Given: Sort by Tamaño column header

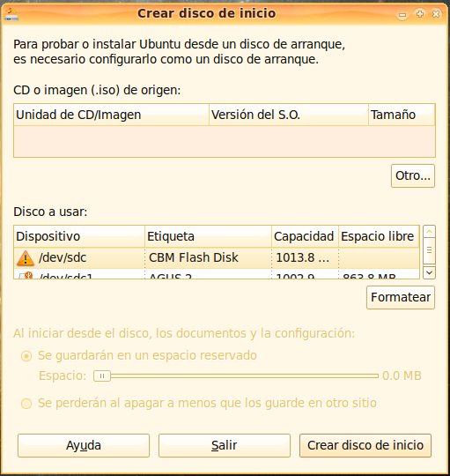Looking at the screenshot, I should point(402,115).
